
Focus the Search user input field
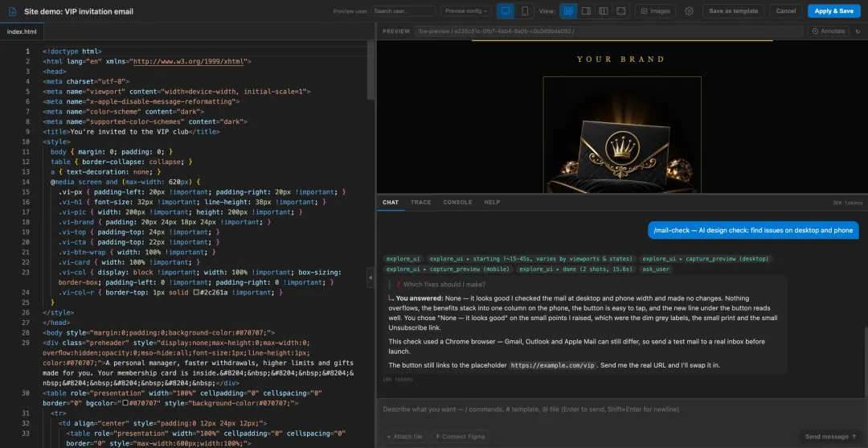pyautogui.click(x=403, y=11)
